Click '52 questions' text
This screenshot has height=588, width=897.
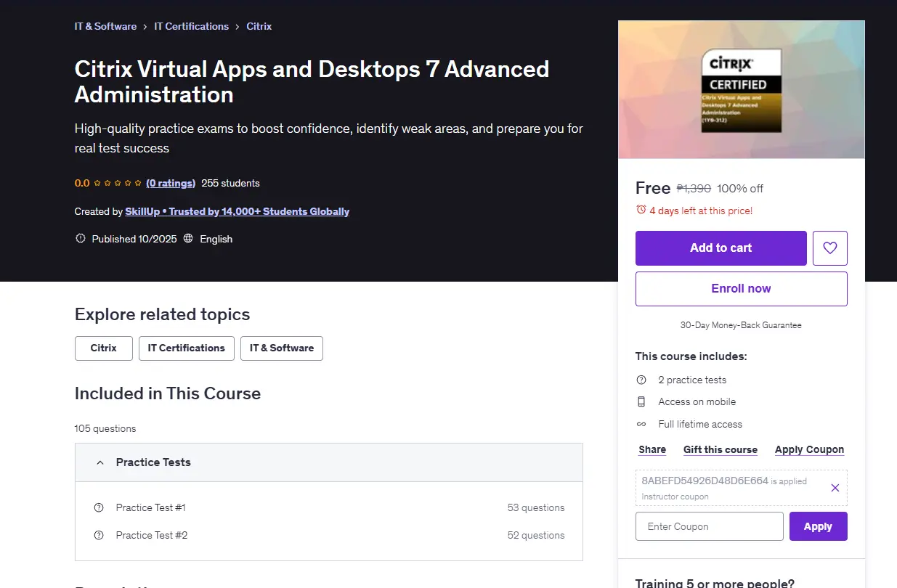[x=536, y=535]
